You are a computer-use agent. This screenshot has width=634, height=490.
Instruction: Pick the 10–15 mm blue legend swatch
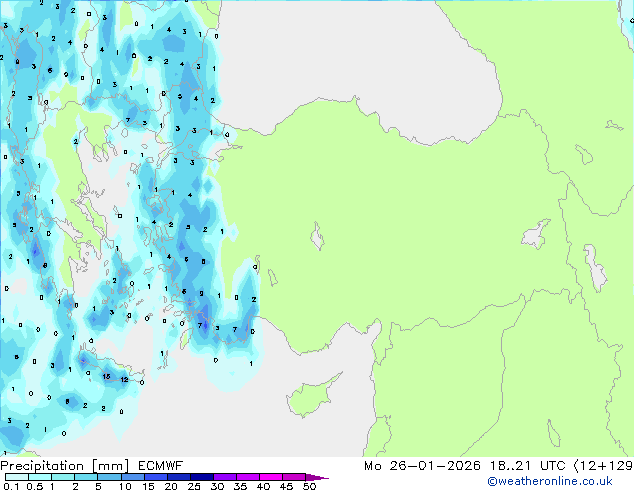(132, 477)
